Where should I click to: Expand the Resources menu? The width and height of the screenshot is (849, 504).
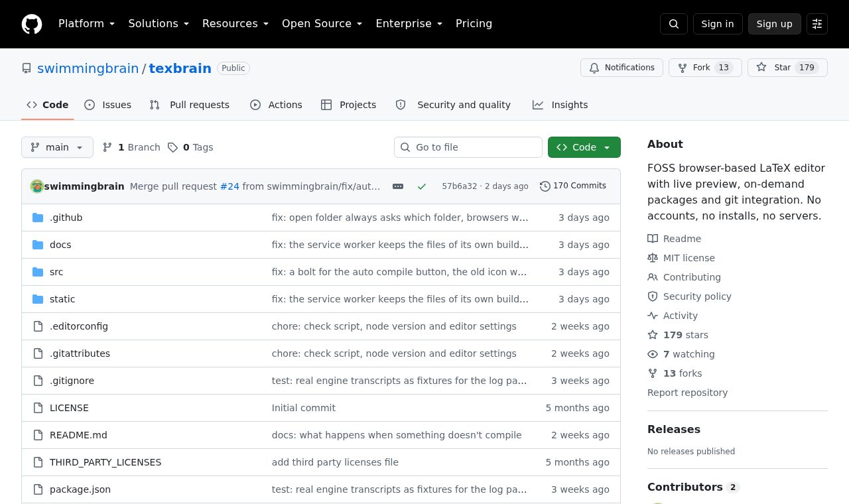(x=235, y=24)
